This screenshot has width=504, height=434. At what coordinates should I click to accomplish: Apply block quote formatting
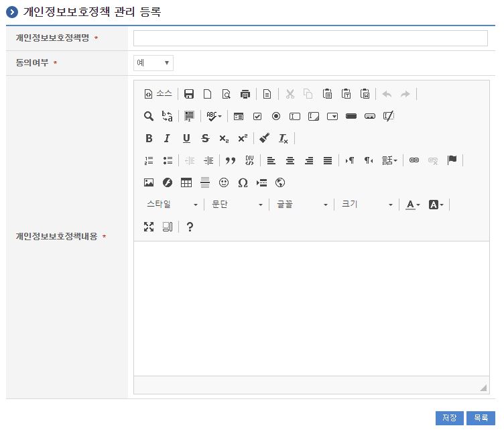coord(231,160)
